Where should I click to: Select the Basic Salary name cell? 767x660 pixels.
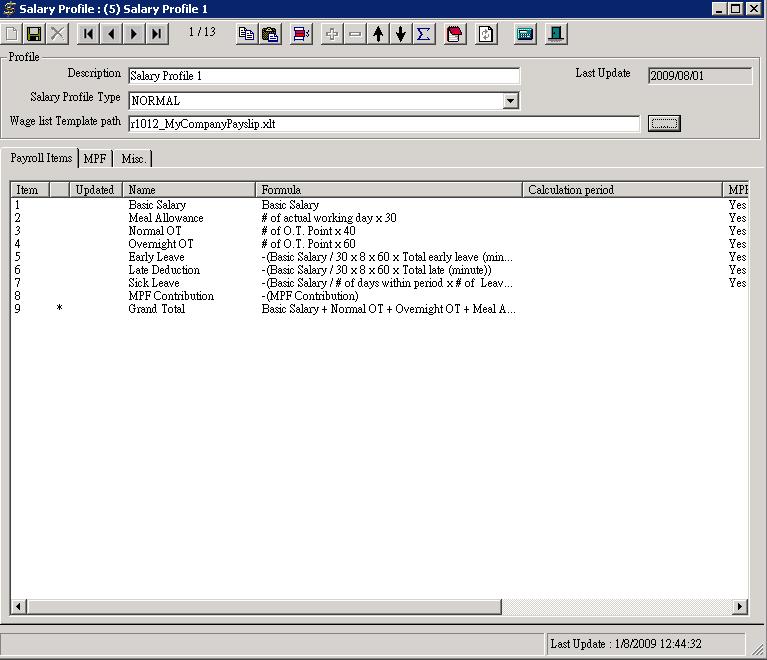(157, 205)
